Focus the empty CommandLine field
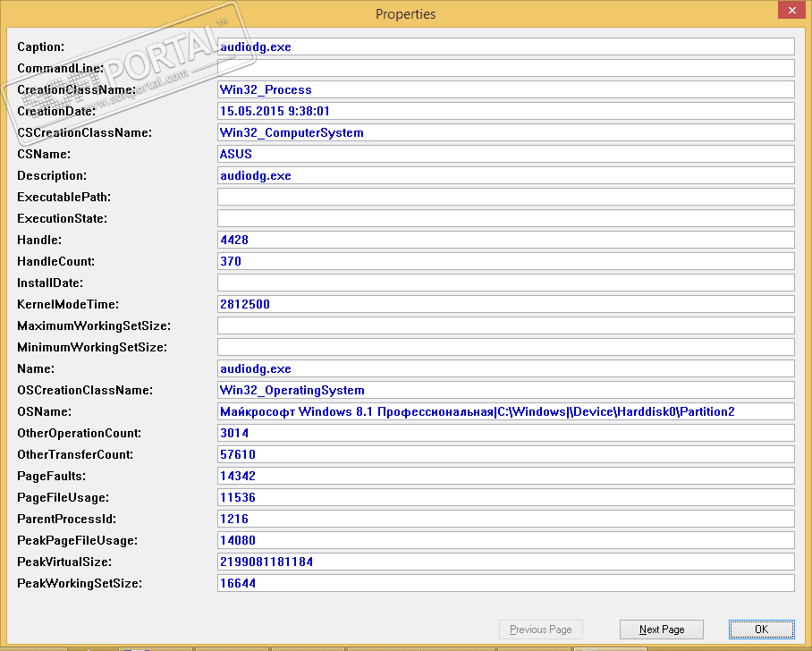This screenshot has height=651, width=812. 506,68
